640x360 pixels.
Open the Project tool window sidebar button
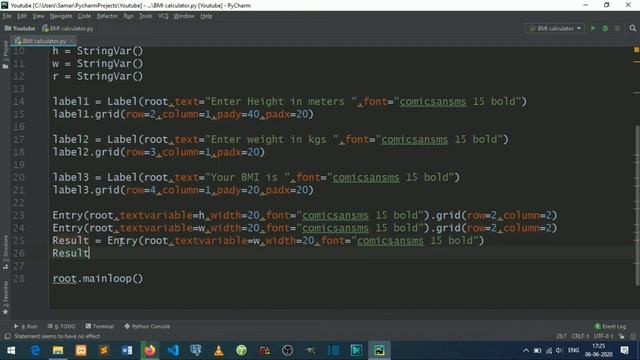click(x=5, y=54)
